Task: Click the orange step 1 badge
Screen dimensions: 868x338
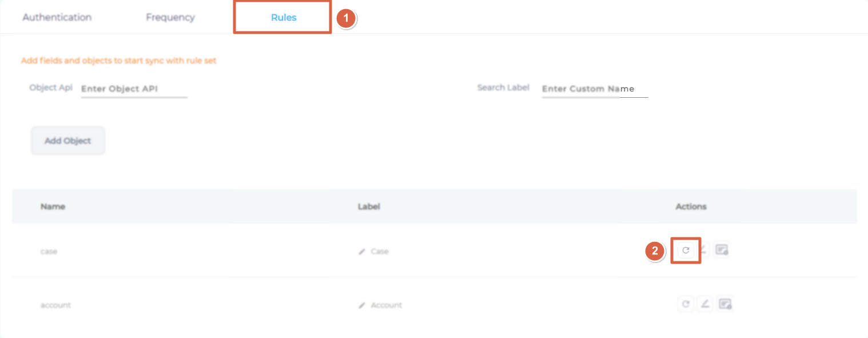Action: point(345,18)
